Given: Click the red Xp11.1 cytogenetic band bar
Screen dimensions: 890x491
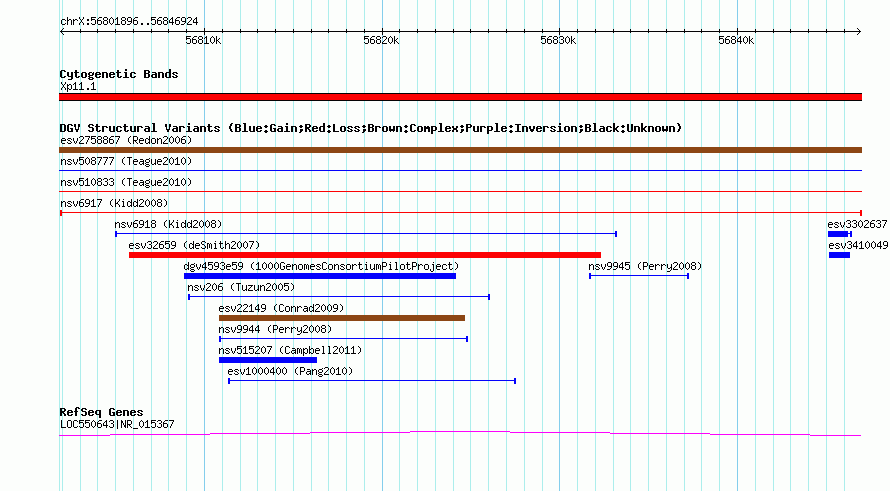Looking at the screenshot, I should [x=460, y=97].
